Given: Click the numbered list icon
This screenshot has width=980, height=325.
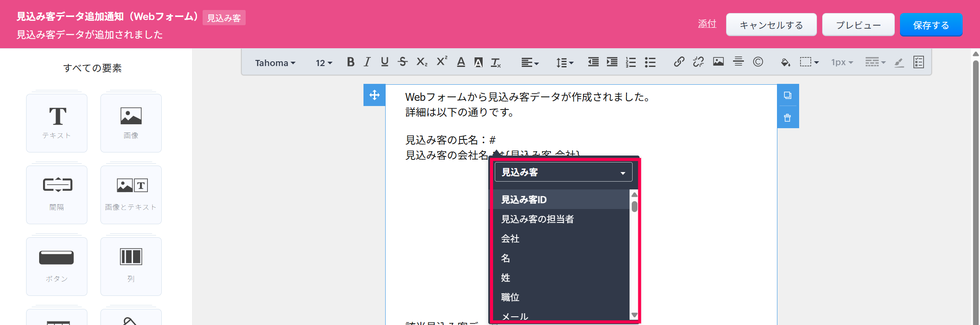Looking at the screenshot, I should (x=630, y=62).
